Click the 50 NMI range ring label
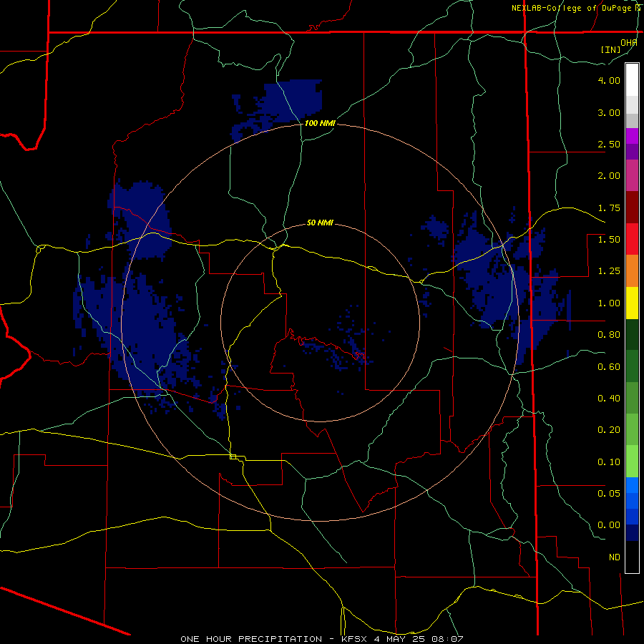The image size is (644, 644). point(320,223)
